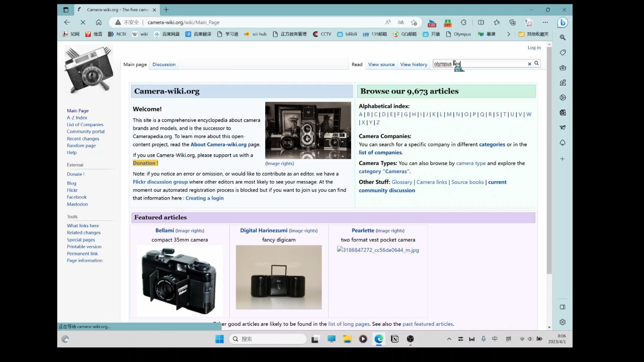Open the favorites list icon

point(497,22)
